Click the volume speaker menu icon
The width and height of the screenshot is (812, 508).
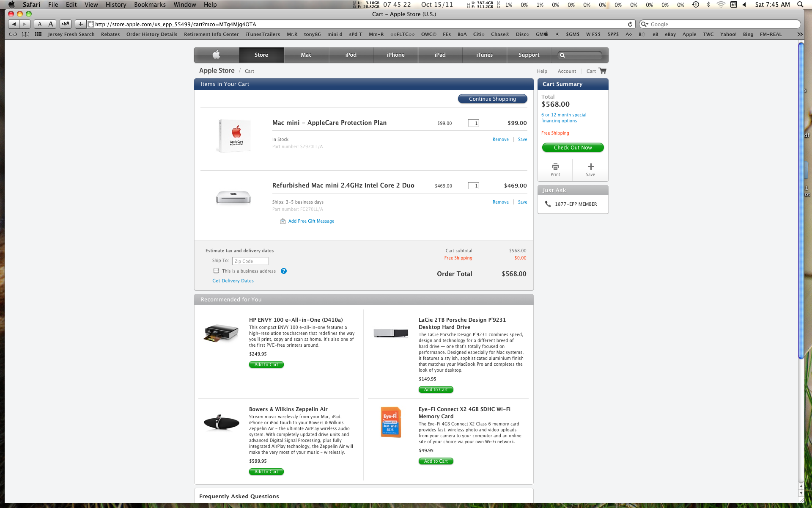(744, 5)
